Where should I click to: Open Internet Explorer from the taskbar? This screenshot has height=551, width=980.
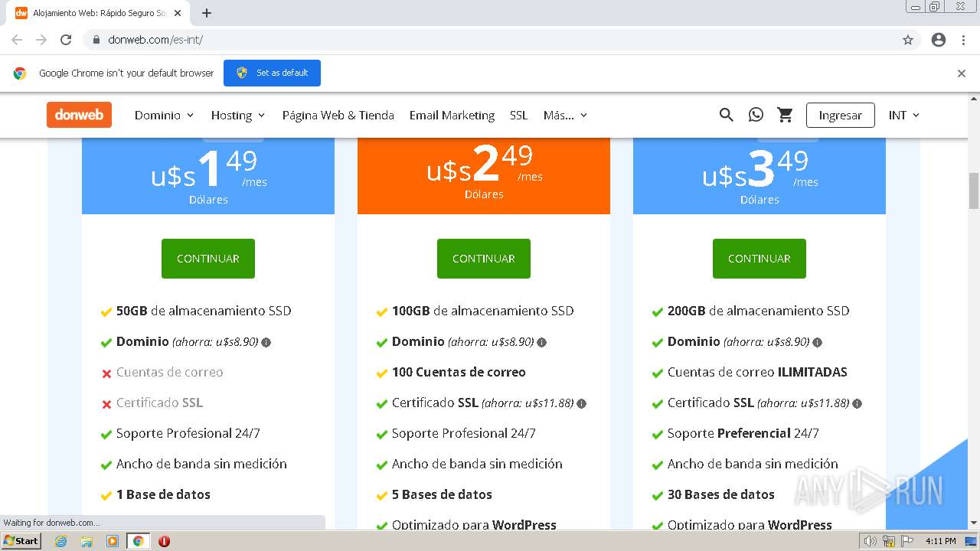[x=60, y=541]
